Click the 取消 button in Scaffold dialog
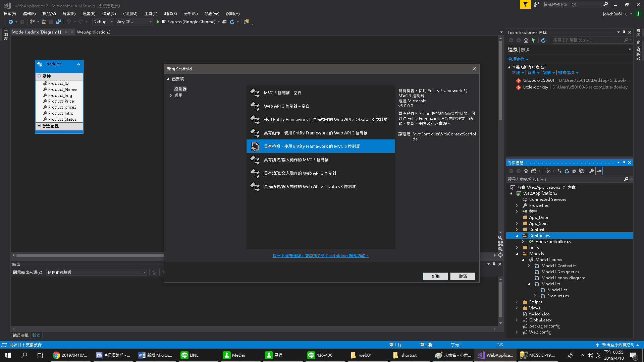 click(x=463, y=276)
